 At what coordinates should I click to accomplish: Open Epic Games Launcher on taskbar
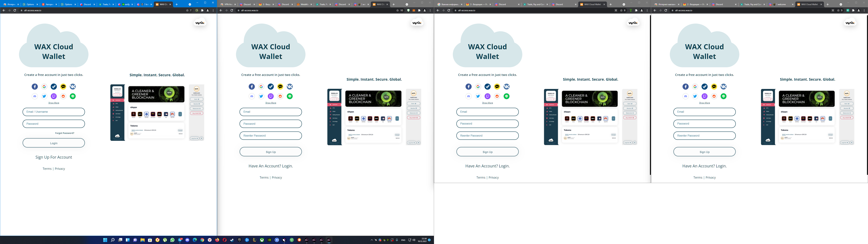click(x=240, y=240)
